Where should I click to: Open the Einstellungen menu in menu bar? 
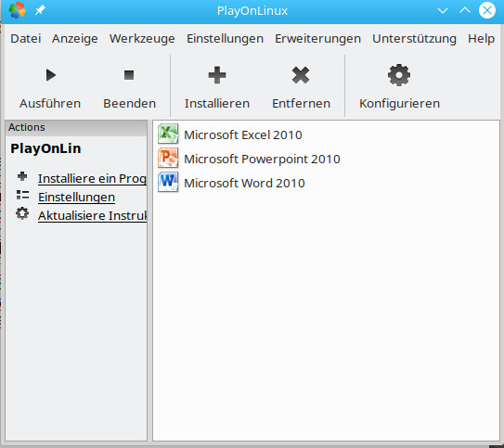(225, 39)
